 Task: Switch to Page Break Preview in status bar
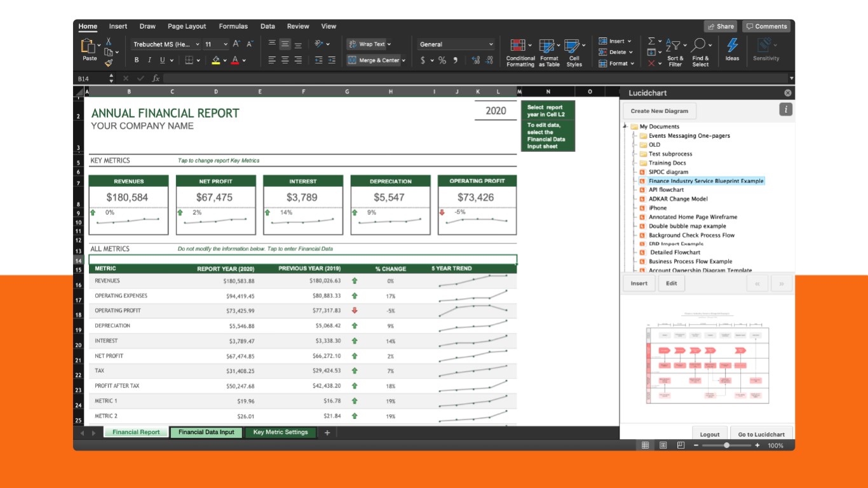click(x=680, y=445)
